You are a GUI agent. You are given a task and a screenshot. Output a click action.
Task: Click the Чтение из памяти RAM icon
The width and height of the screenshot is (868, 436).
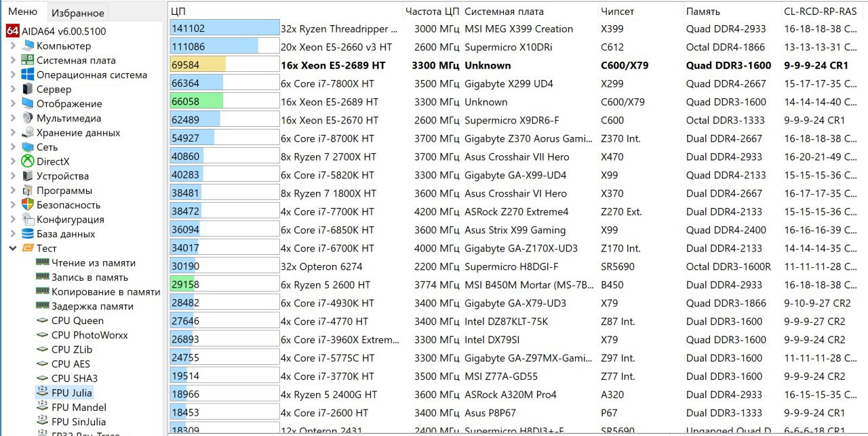(42, 263)
